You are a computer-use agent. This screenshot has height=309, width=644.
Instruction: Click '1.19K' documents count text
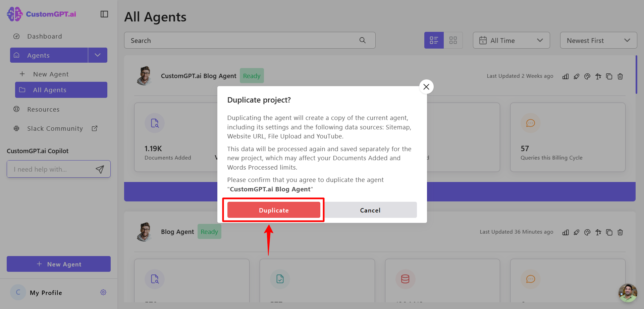(153, 148)
